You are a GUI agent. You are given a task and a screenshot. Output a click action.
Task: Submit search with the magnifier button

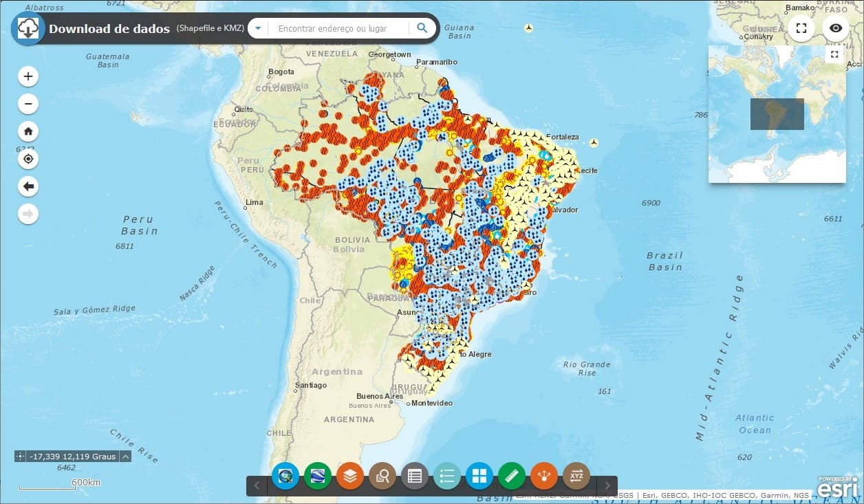[x=422, y=28]
